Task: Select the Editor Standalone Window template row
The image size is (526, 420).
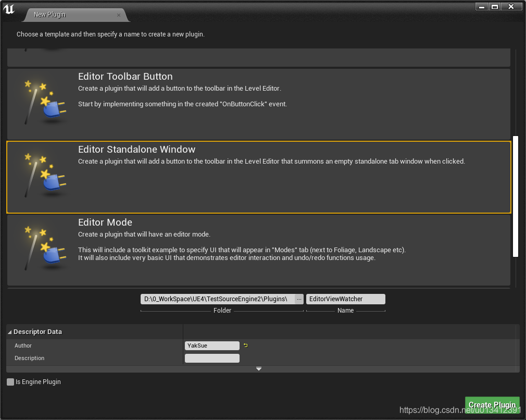Action: tap(260, 177)
